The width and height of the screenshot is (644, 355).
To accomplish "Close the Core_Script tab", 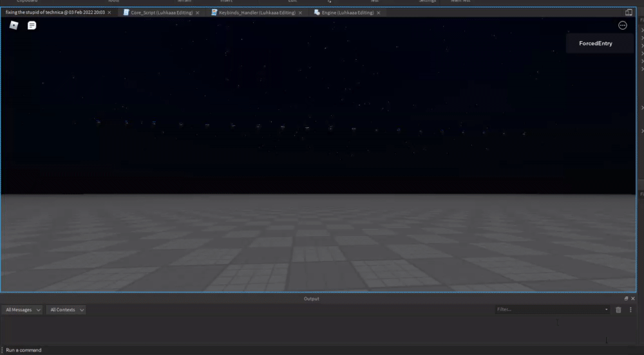I will [x=198, y=13].
